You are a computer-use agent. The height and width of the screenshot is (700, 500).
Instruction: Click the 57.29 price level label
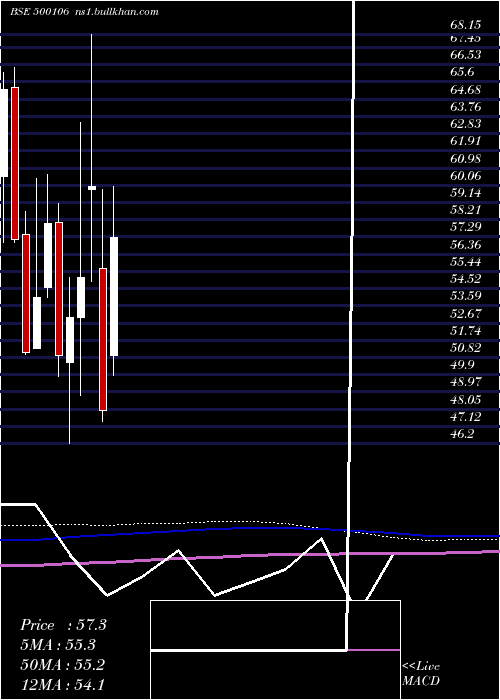click(466, 227)
